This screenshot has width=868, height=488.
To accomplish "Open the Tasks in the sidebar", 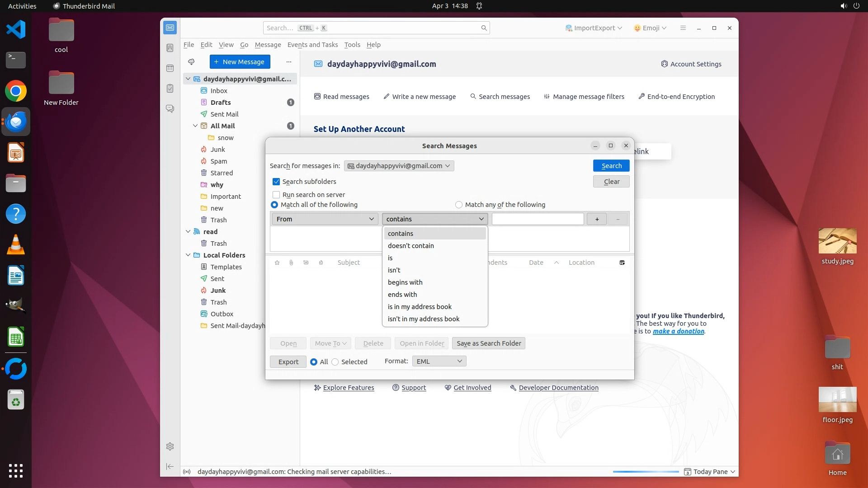I will point(170,89).
